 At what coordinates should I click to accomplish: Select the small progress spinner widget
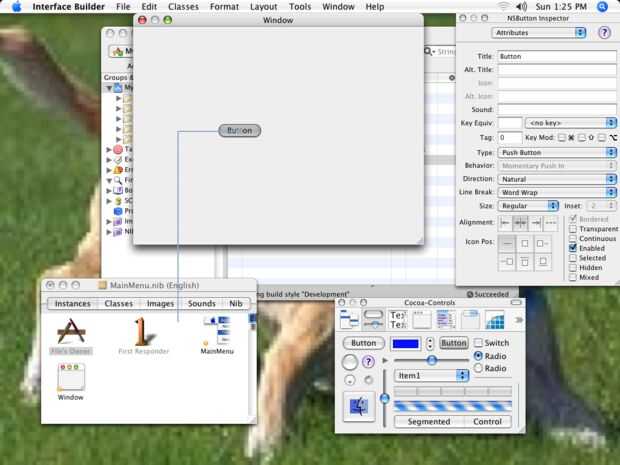[369, 380]
